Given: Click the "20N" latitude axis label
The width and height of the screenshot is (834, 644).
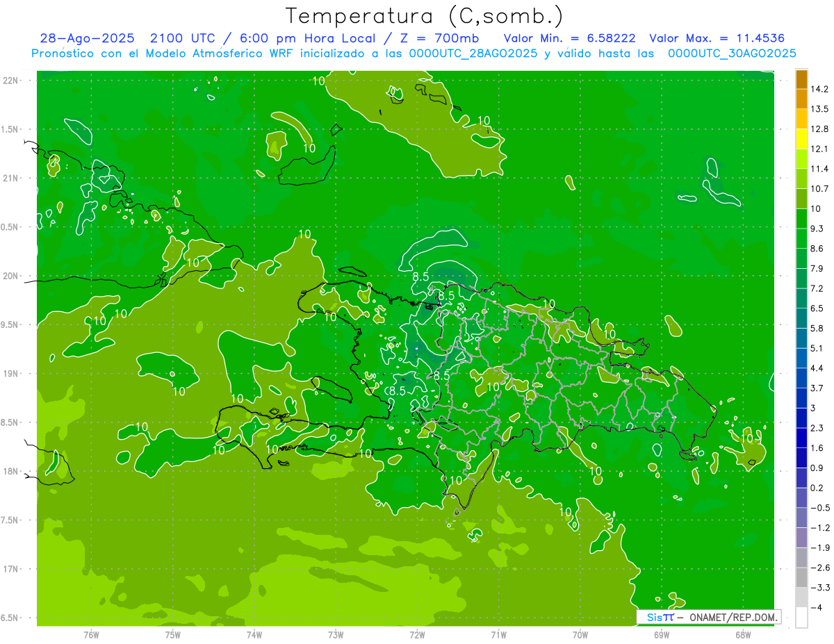Looking at the screenshot, I should click(x=10, y=276).
